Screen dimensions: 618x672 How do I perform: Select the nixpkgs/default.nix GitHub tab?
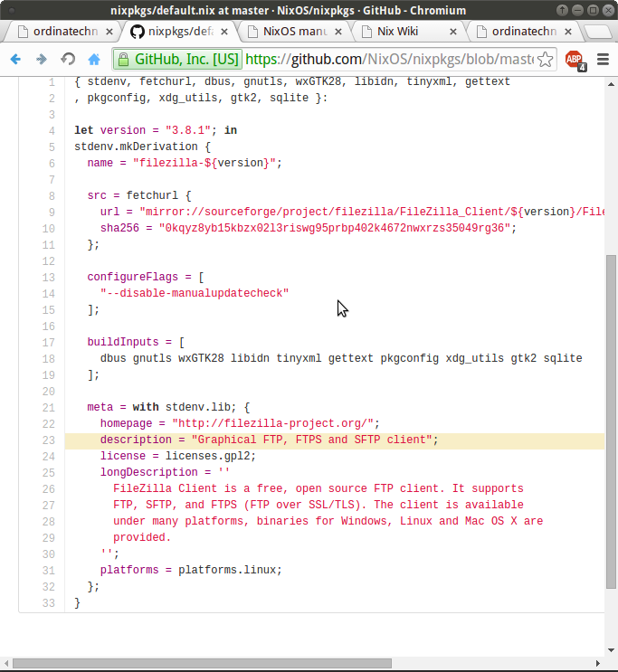point(180,32)
